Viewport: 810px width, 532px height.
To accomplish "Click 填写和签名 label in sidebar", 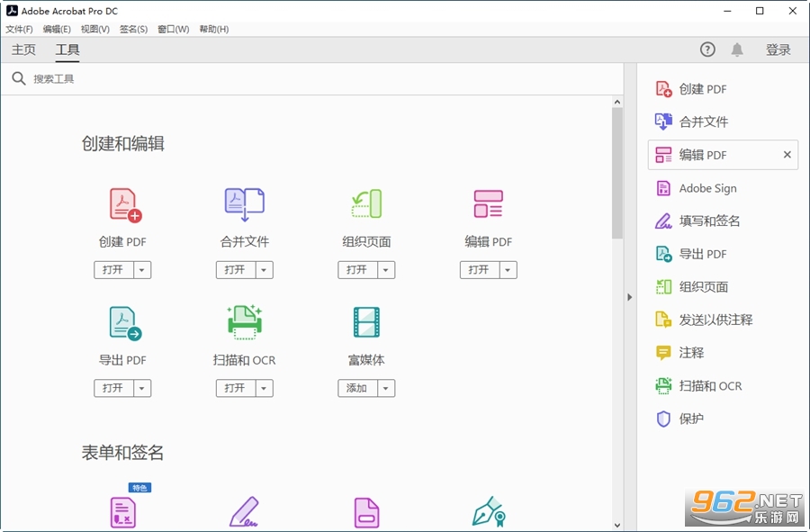I will tap(710, 221).
